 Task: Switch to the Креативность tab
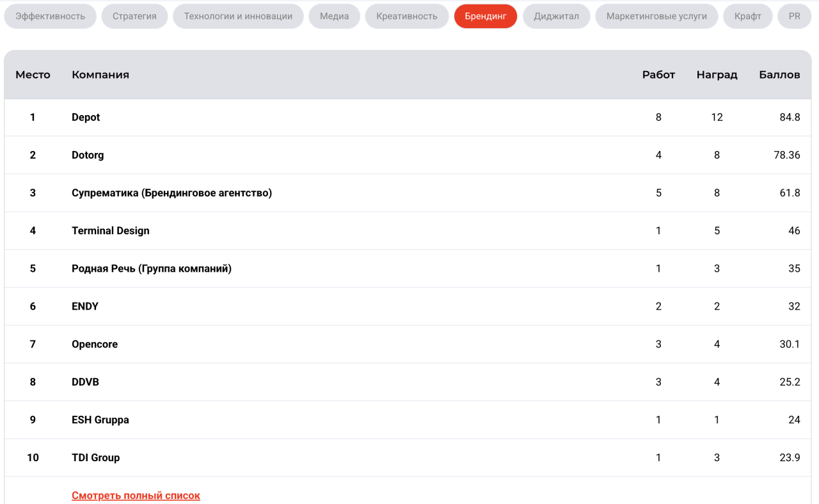pos(407,16)
